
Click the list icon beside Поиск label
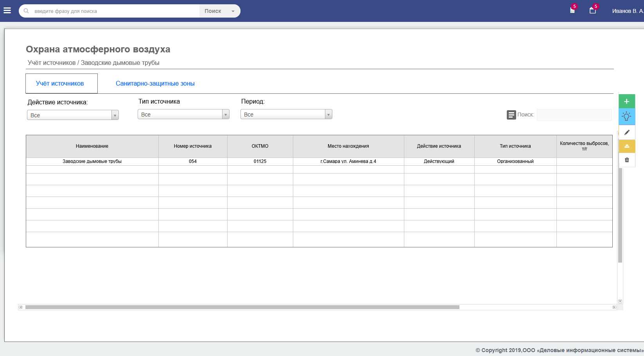pos(511,115)
